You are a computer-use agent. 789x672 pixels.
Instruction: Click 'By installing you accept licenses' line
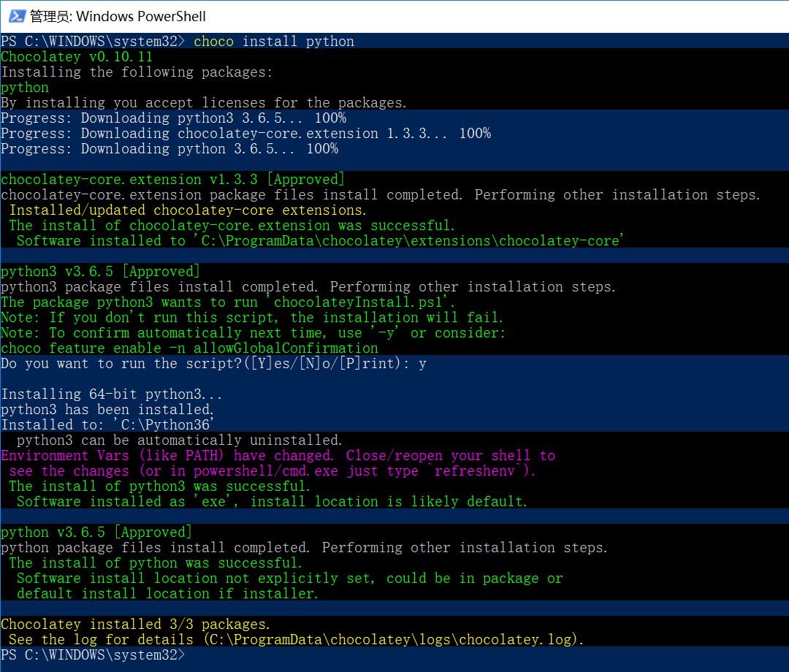pyautogui.click(x=204, y=102)
